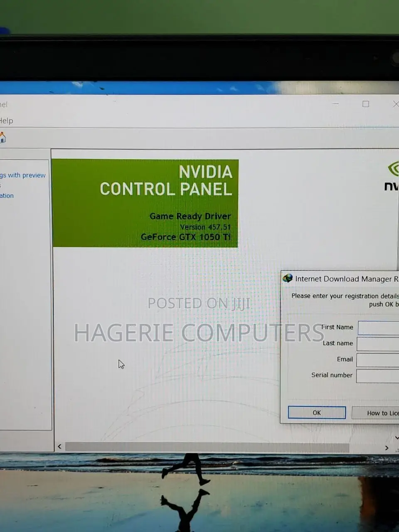399x532 pixels.
Task: Select the sidebar link ending in 'ation'
Action: (x=7, y=196)
